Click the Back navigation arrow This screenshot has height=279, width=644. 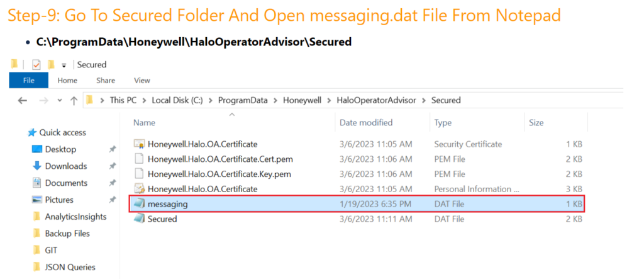point(23,100)
